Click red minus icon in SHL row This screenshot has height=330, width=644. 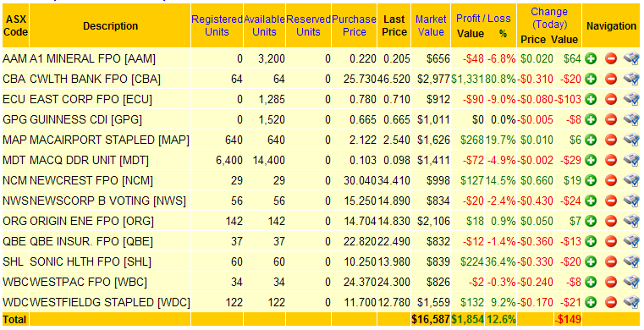[x=611, y=261]
